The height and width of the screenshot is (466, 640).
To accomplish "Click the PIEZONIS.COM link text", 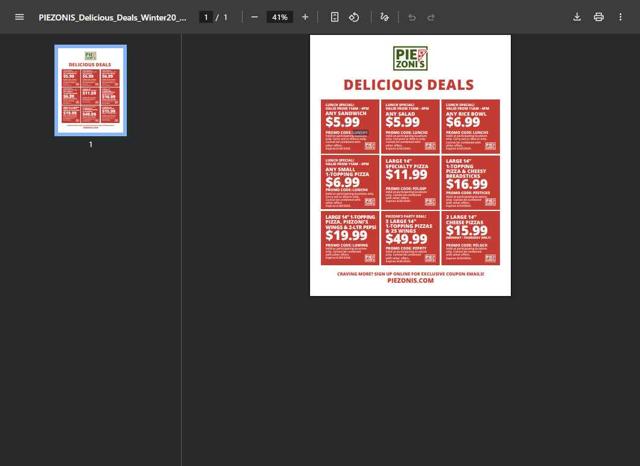I will click(x=410, y=281).
